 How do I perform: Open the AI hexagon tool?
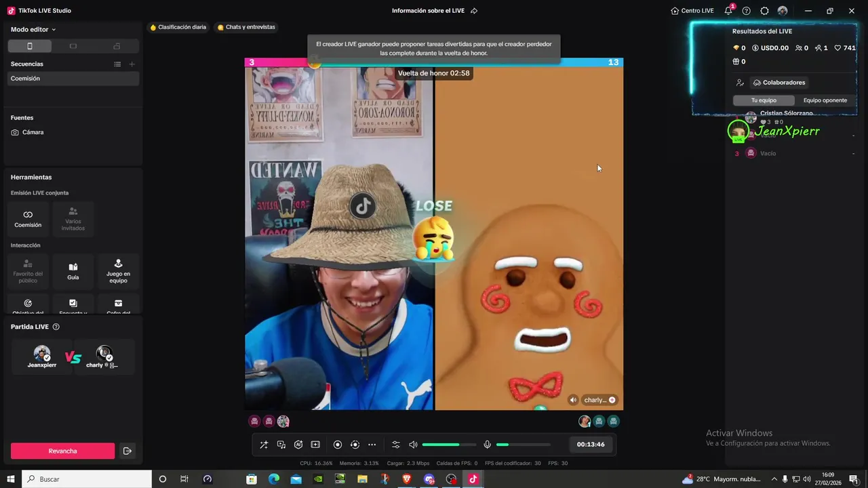tap(298, 445)
